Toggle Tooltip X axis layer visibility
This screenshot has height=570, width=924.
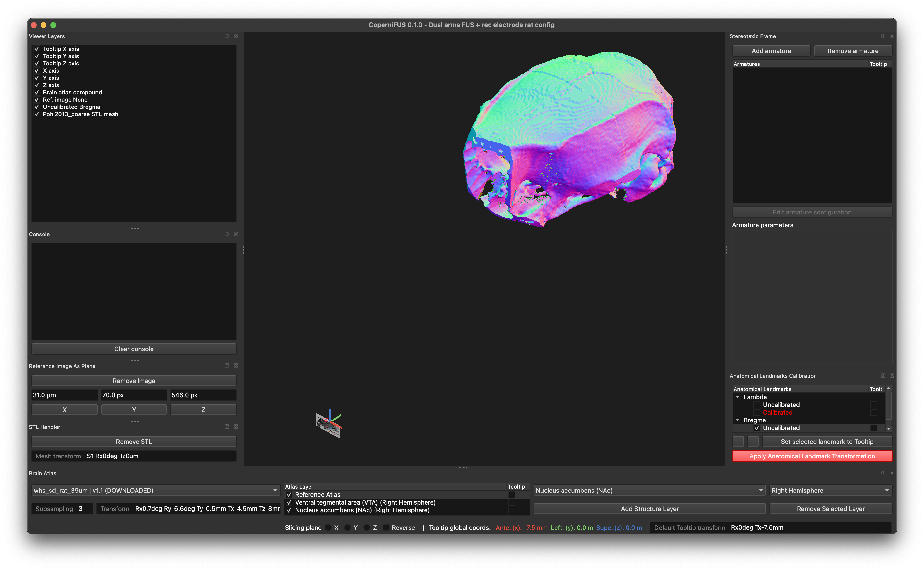[36, 49]
